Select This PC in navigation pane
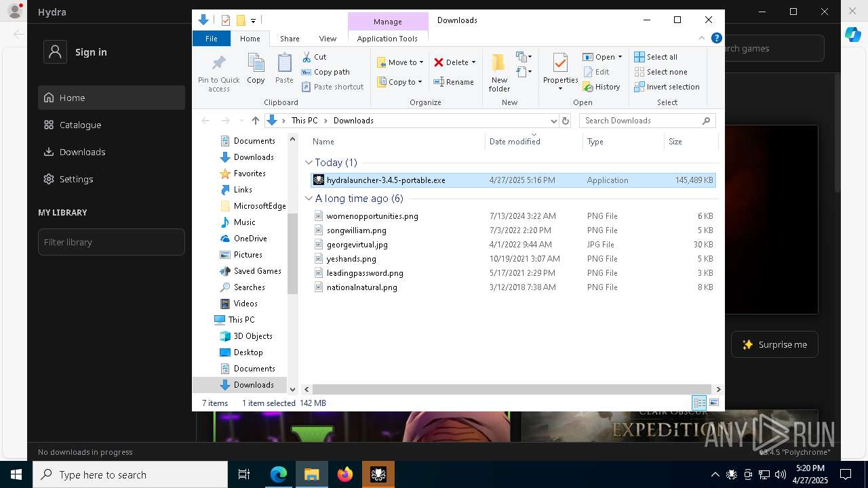Image resolution: width=868 pixels, height=488 pixels. point(241,320)
